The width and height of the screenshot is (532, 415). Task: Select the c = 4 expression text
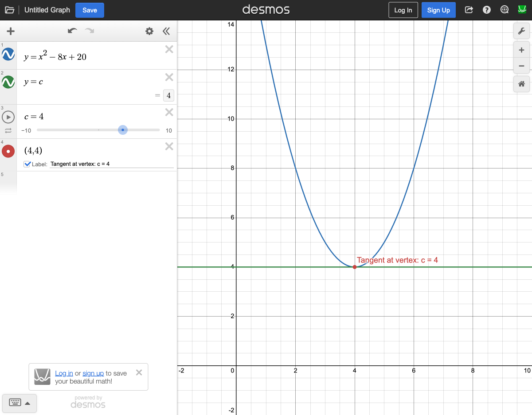click(34, 117)
